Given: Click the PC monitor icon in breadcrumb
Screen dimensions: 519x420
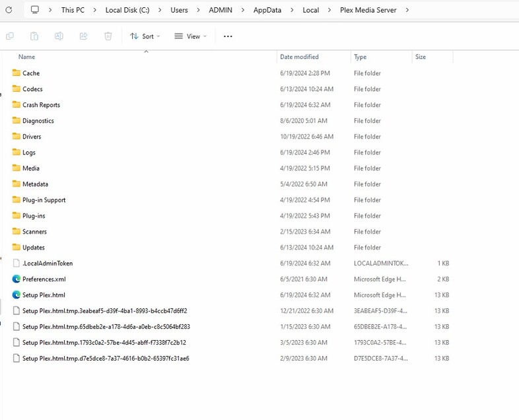Looking at the screenshot, I should (35, 10).
